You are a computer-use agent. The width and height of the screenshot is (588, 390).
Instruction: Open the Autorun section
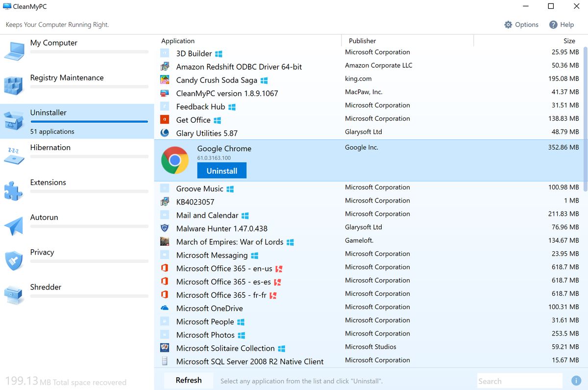44,217
